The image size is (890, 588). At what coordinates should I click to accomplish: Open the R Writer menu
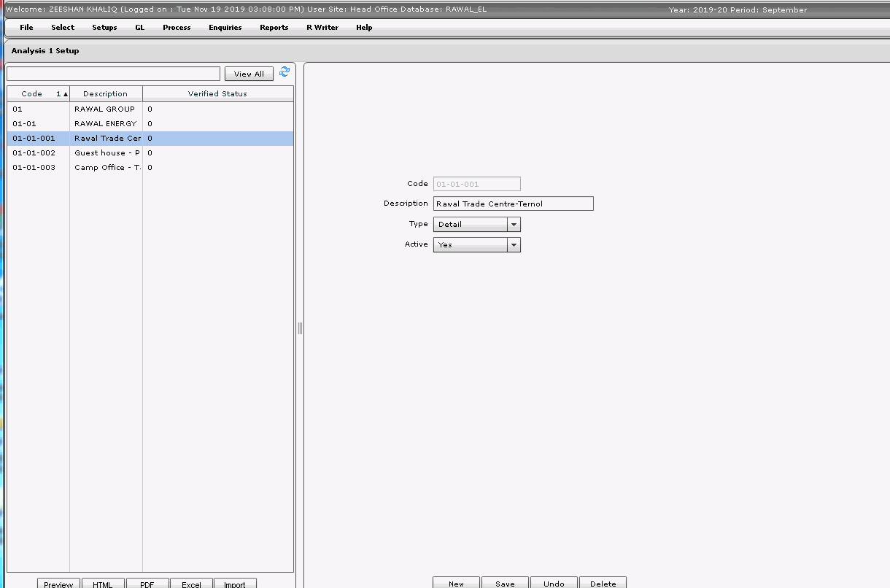pos(322,28)
